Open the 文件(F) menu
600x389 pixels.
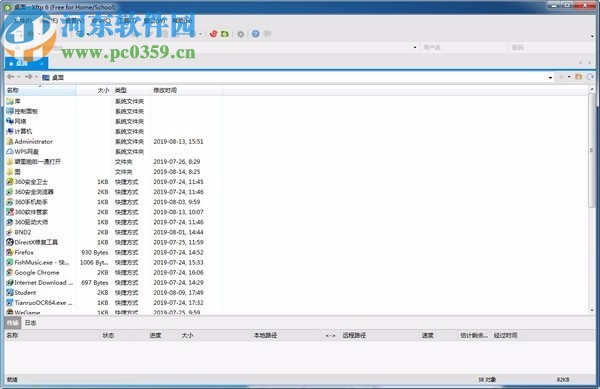(x=23, y=21)
